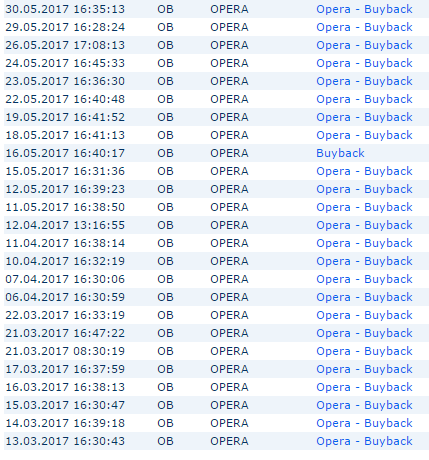The image size is (429, 460).
Task: Open Buyback link from 21.03.2017 at 08:30:19
Action: (x=364, y=351)
